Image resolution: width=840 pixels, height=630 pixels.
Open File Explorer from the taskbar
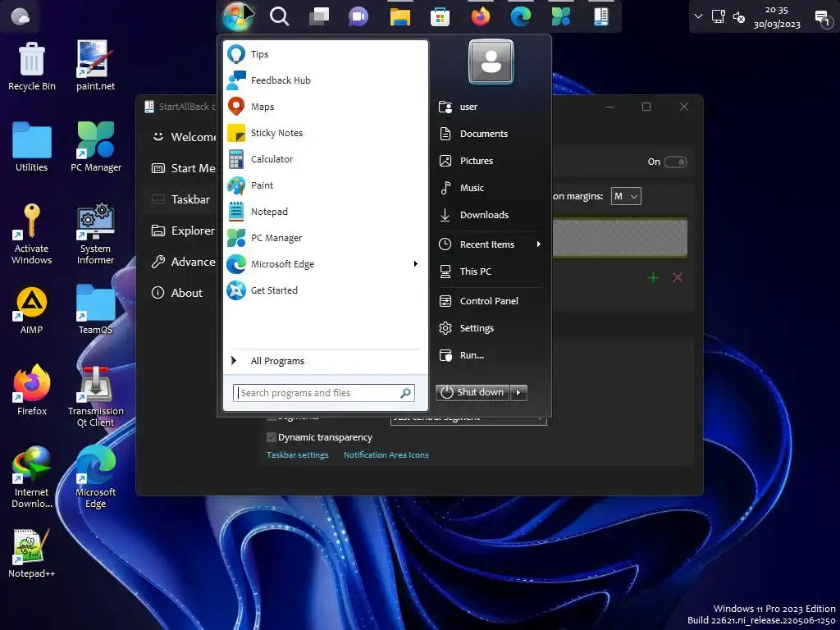point(399,16)
